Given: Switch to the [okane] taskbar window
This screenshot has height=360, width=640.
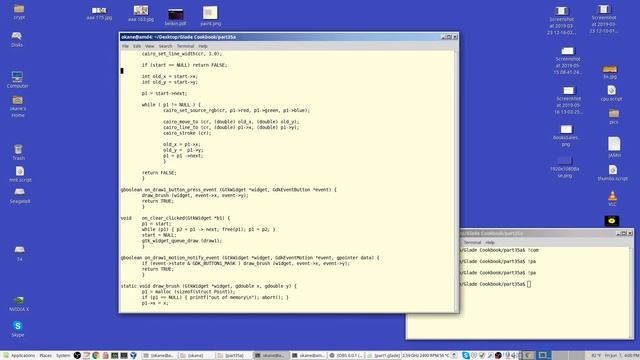Looking at the screenshot, I should pos(196,356).
